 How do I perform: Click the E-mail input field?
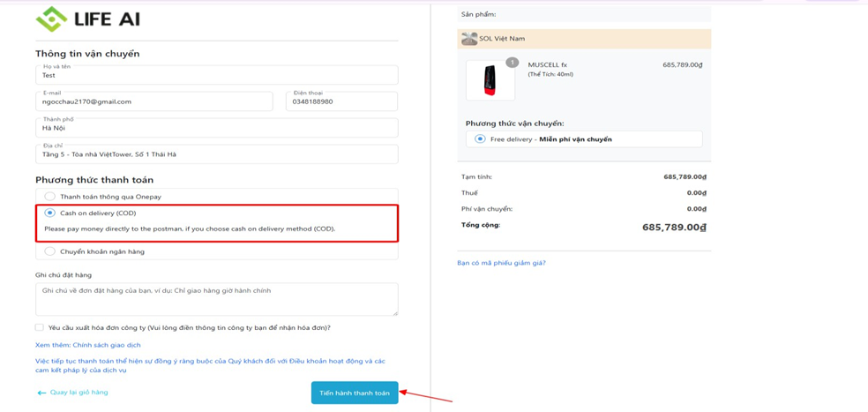pyautogui.click(x=154, y=101)
